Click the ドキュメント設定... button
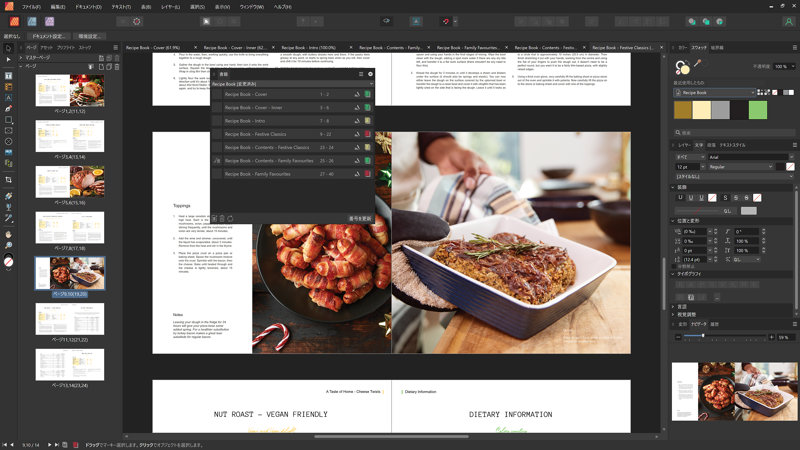This screenshot has width=800, height=450. [x=48, y=36]
